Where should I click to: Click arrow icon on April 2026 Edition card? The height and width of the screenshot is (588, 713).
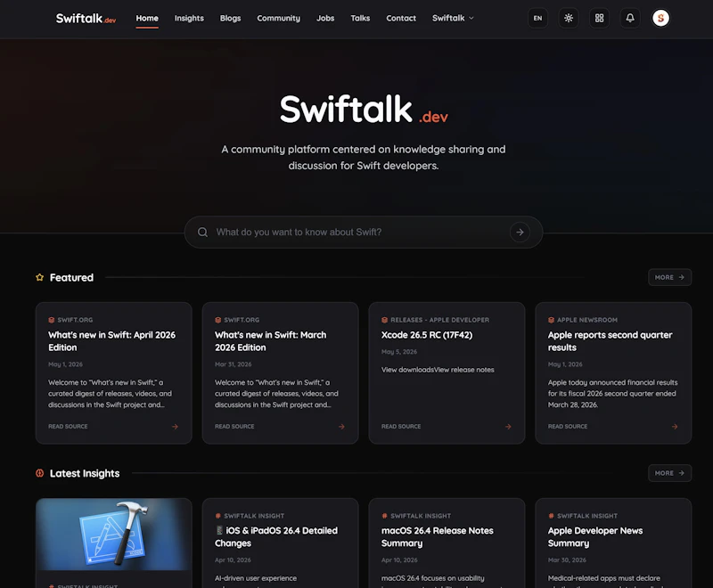(x=175, y=426)
